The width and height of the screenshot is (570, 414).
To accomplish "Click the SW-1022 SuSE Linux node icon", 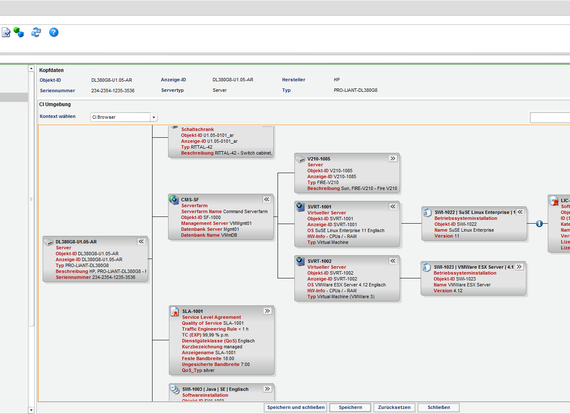I will [x=427, y=212].
